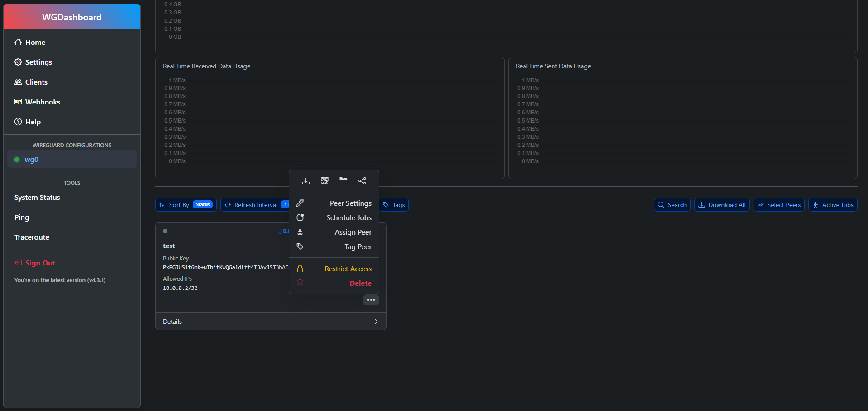
Task: Click the Download All button
Action: (722, 205)
